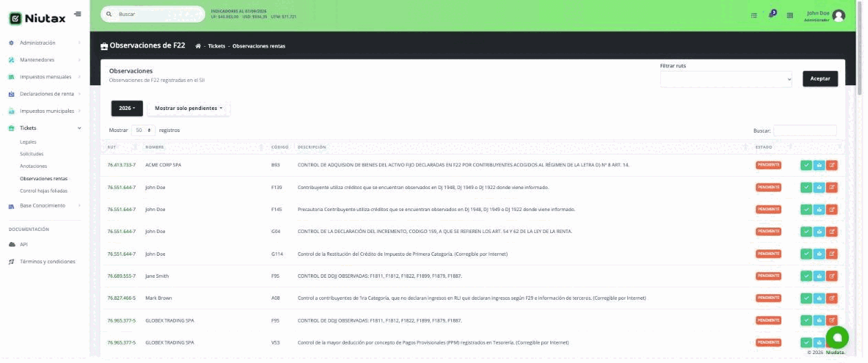Screen dimensions: 868x363
Task: Open Observaciones rentas under Tickets
Action: tap(44, 179)
